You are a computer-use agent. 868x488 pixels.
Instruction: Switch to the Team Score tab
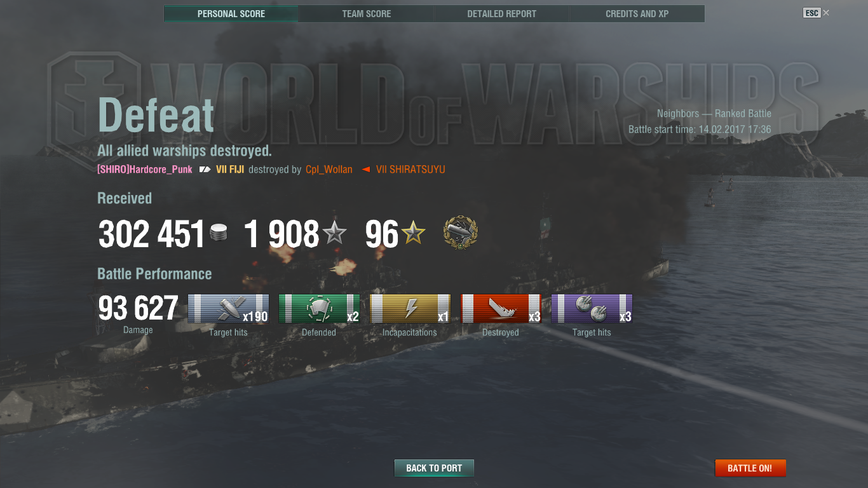(367, 14)
